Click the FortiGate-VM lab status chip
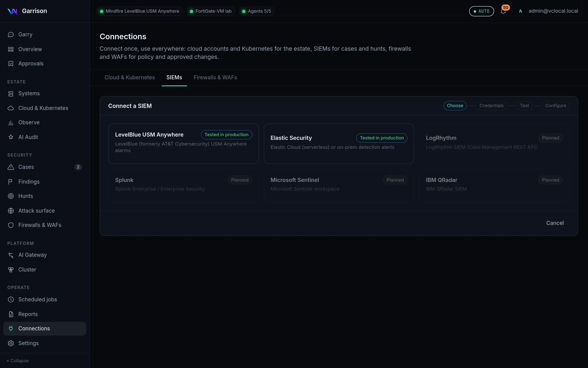This screenshot has height=368, width=588. pos(211,11)
